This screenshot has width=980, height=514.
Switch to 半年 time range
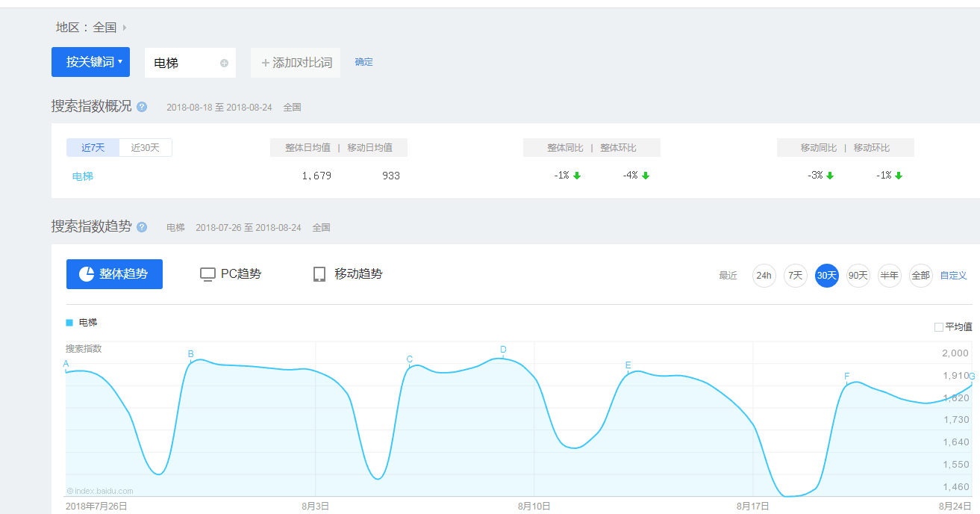889,276
